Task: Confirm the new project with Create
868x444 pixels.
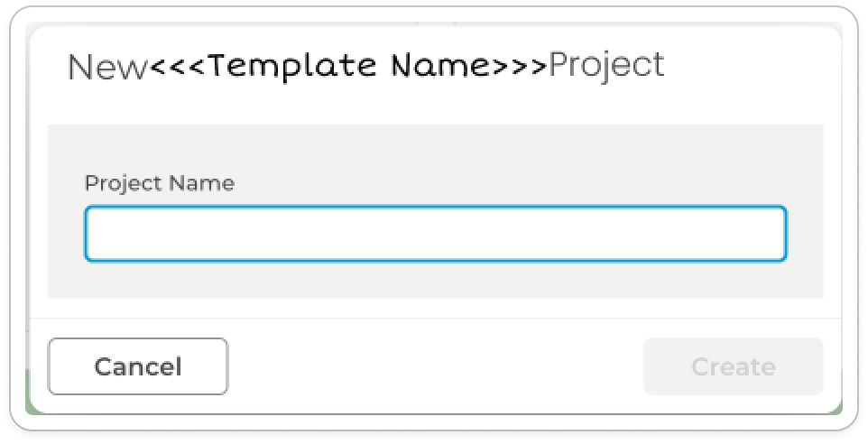Action: pyautogui.click(x=733, y=366)
